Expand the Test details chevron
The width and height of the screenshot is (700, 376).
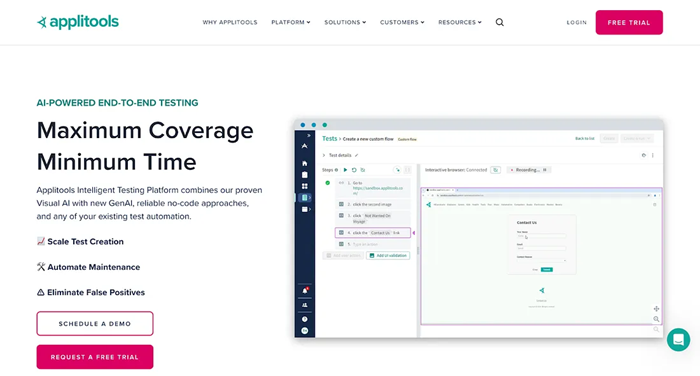click(x=324, y=155)
